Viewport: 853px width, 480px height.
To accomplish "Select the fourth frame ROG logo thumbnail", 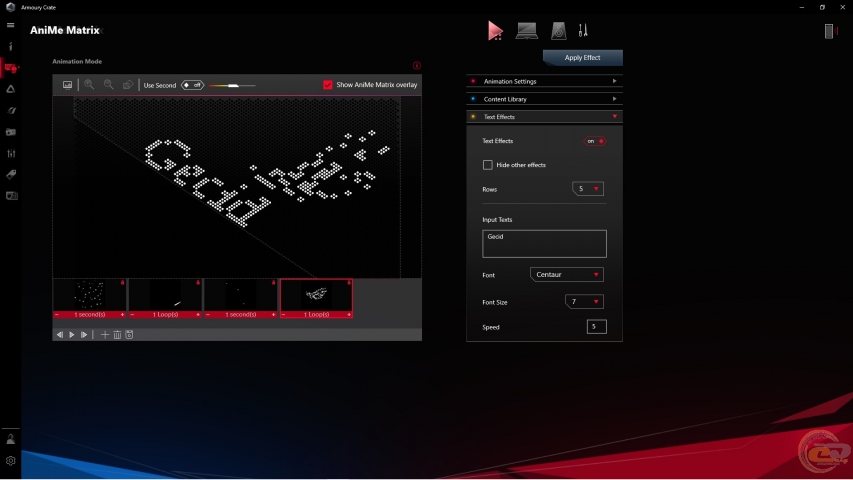I will tap(316, 295).
